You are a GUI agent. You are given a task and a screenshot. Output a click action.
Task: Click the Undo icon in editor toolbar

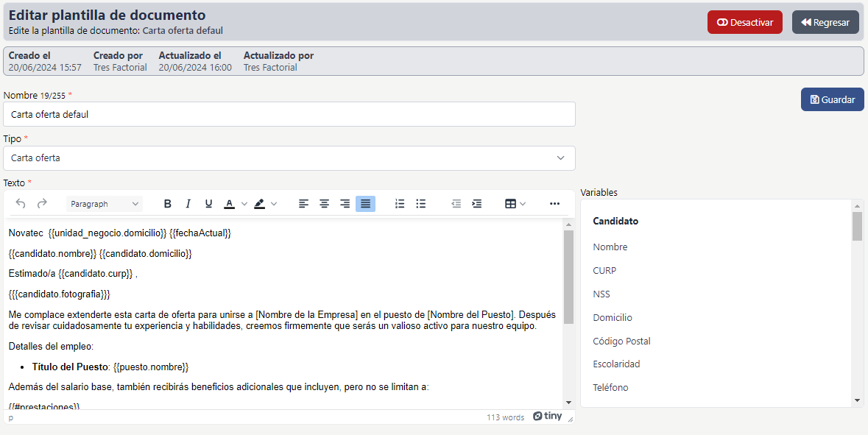21,204
